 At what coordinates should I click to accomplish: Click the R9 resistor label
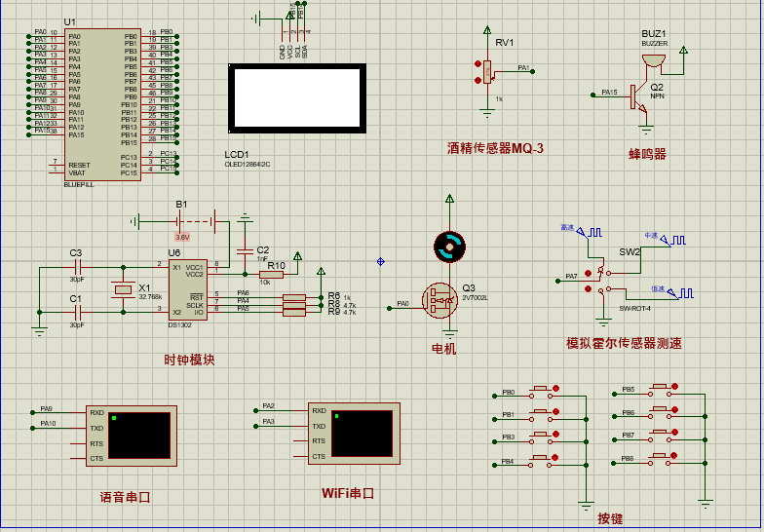coord(333,312)
